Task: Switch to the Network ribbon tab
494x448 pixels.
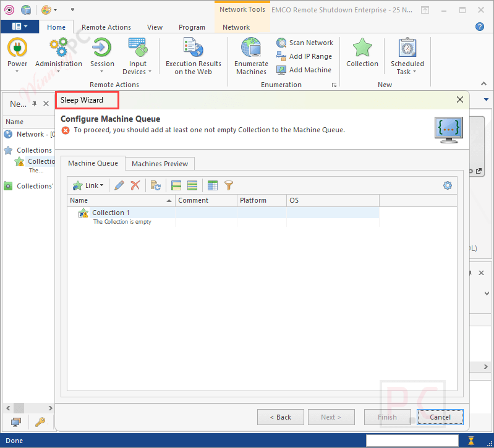Action: [236, 27]
